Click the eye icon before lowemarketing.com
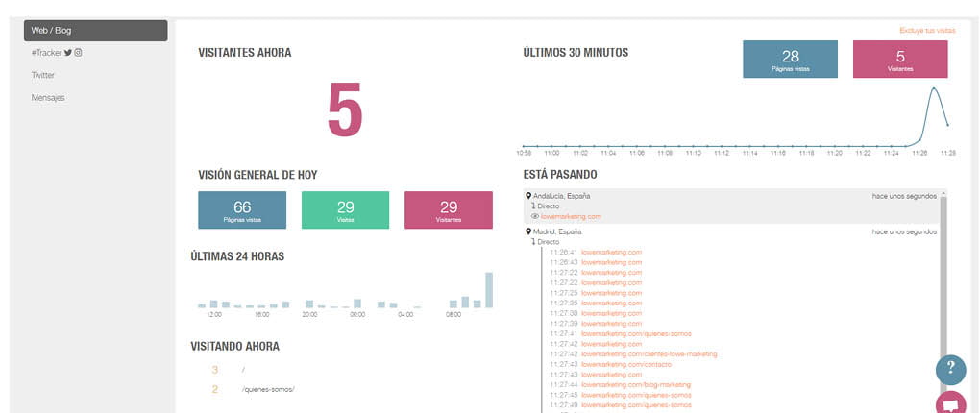 point(534,217)
